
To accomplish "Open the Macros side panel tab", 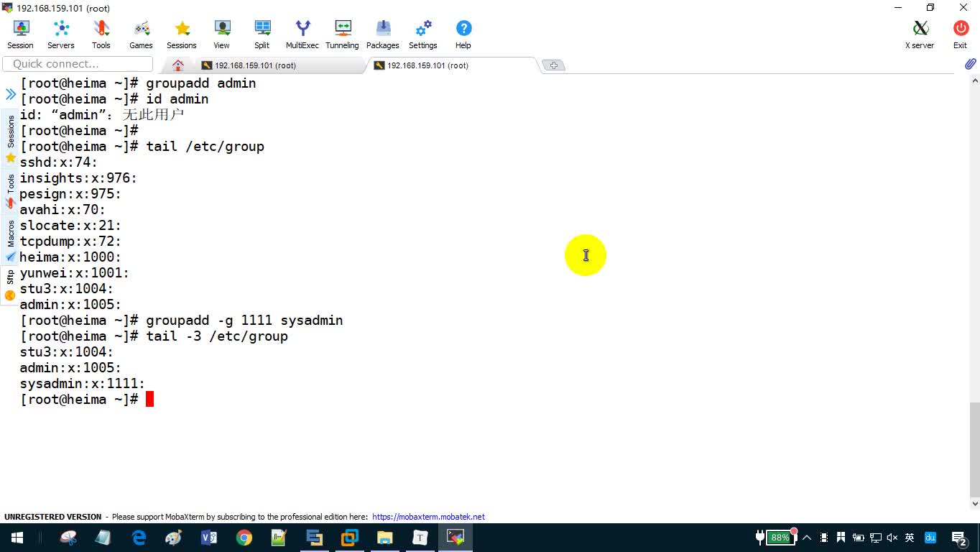I will (x=10, y=240).
